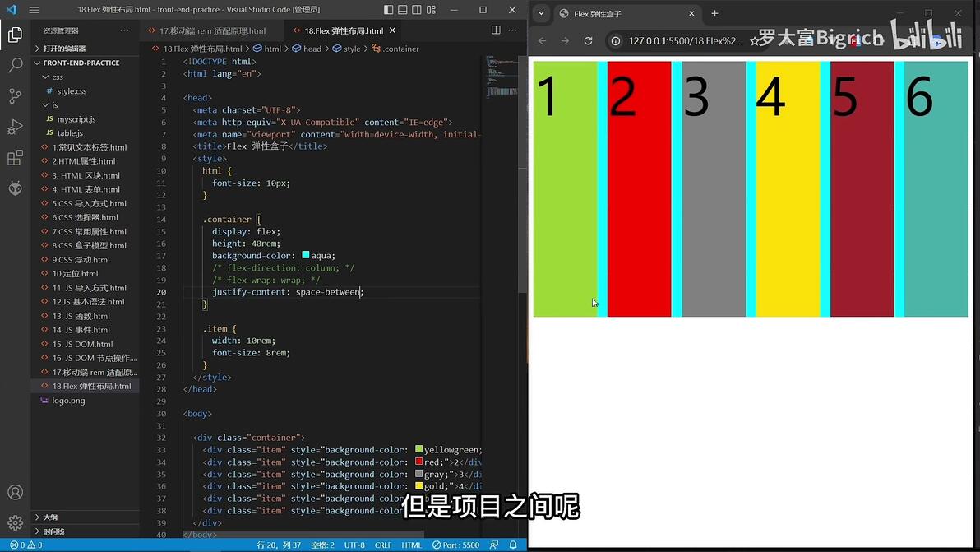
Task: Open the Search view in activity bar
Action: [15, 65]
